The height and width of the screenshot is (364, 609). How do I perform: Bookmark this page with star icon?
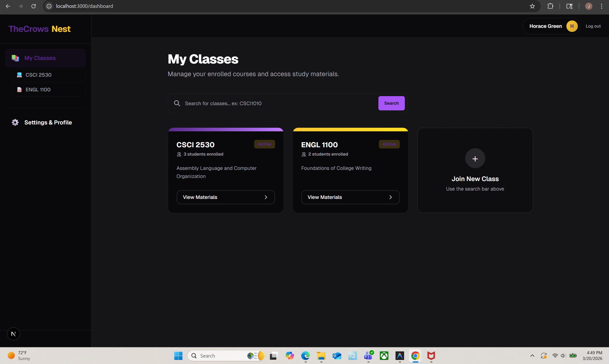point(532,6)
